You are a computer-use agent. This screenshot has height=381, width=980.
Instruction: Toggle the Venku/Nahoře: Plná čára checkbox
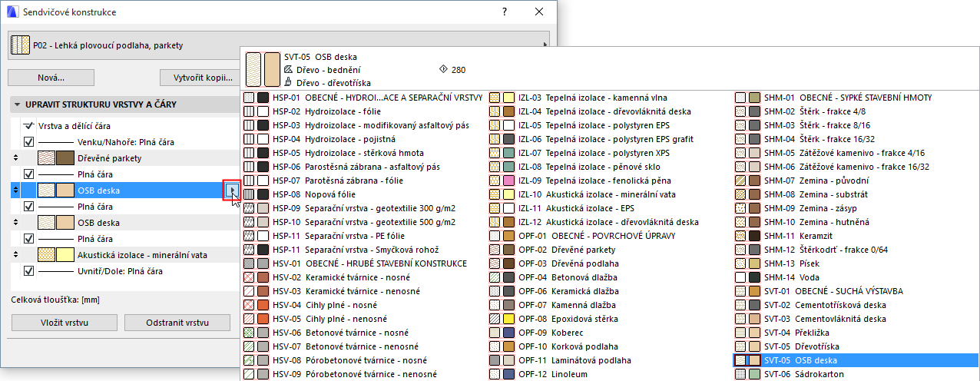pos(28,142)
